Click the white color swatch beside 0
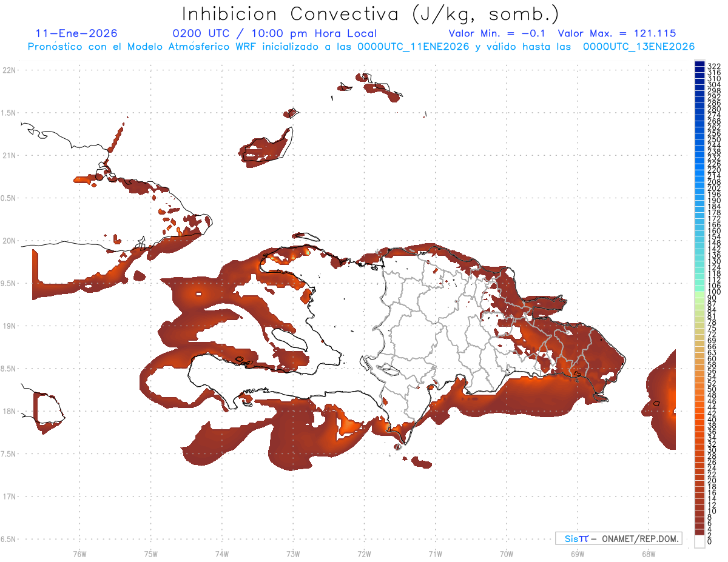Viewport: 728px width, 562px height. point(699,542)
